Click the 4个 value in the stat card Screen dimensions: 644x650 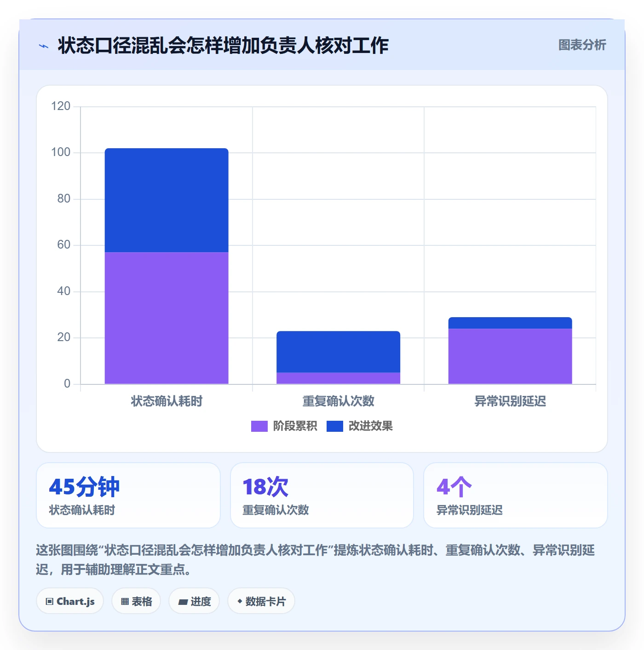coord(454,487)
